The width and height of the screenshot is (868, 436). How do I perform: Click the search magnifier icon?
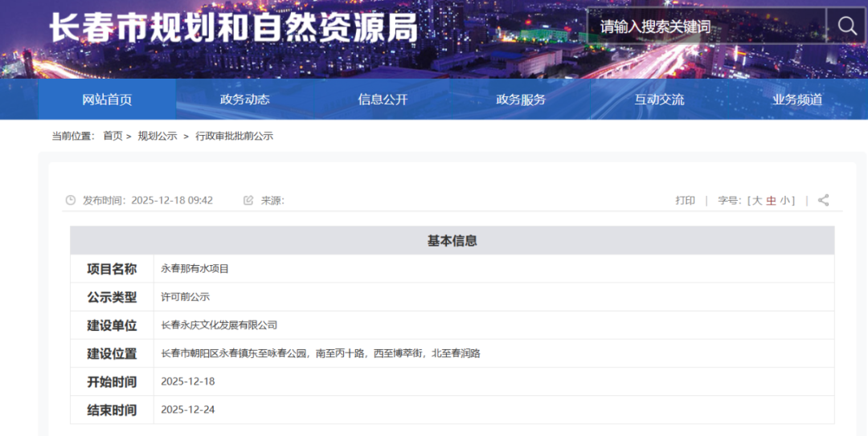click(847, 26)
